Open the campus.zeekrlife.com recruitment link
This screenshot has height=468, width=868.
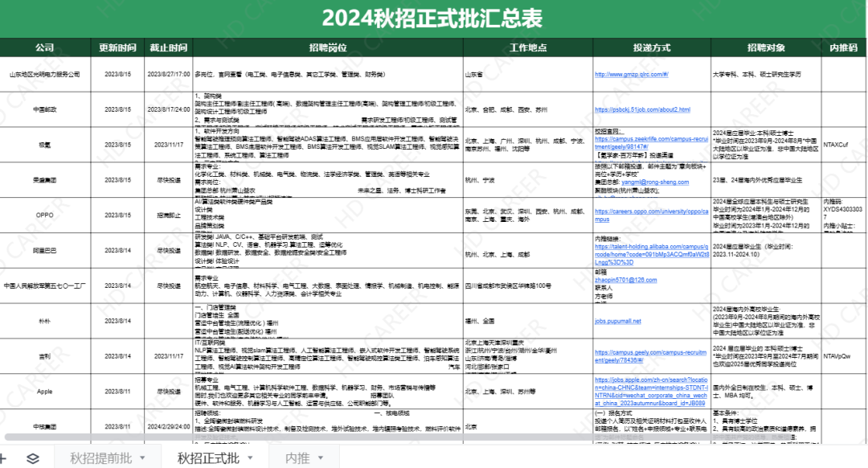click(x=652, y=143)
